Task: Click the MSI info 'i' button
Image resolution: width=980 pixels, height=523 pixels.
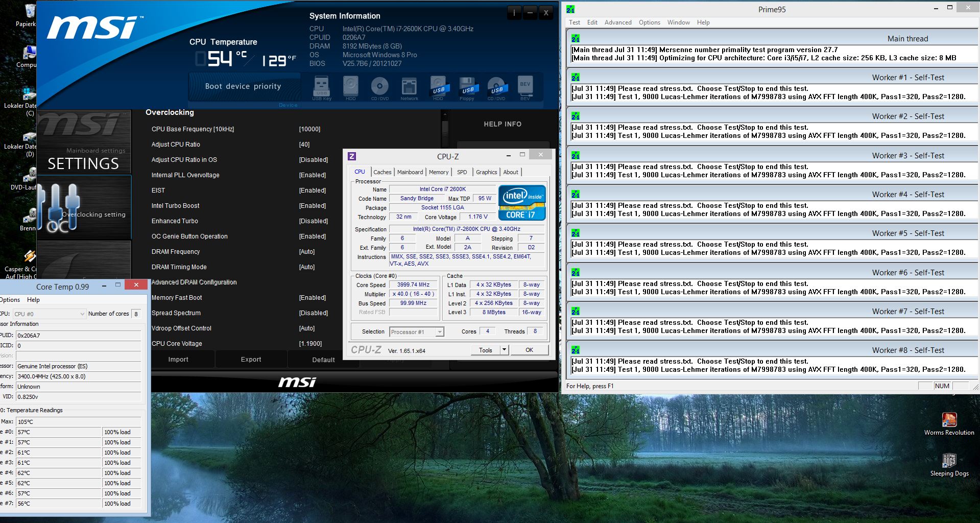Action: 514,13
